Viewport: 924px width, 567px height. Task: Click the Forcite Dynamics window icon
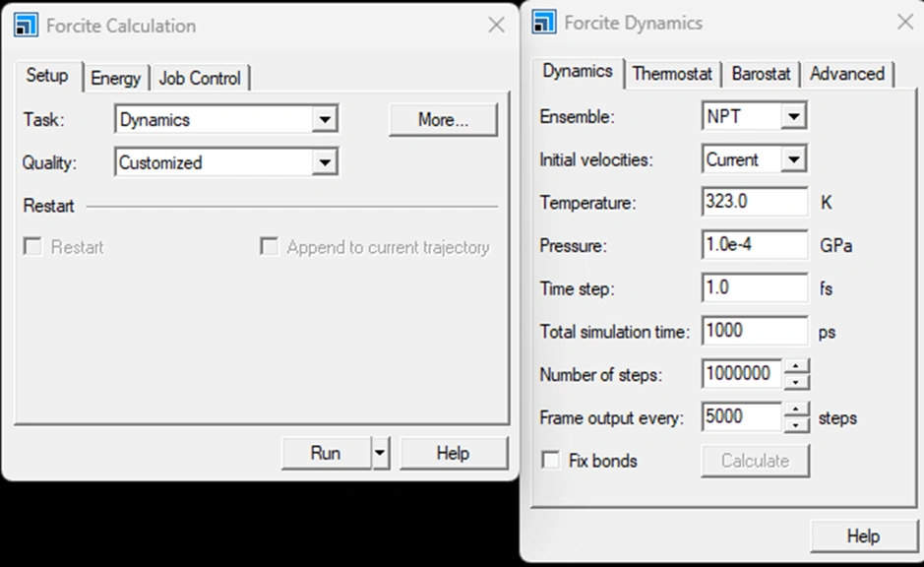click(x=543, y=23)
